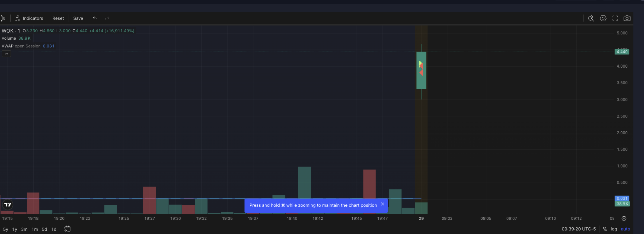Enter fullscreen mode for the chart

pos(615,18)
